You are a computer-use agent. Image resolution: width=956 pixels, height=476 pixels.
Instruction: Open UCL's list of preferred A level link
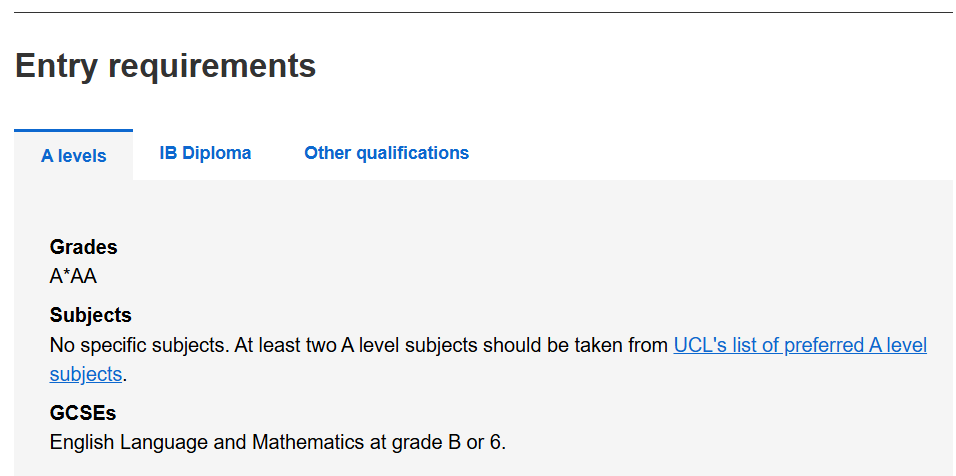(x=800, y=345)
